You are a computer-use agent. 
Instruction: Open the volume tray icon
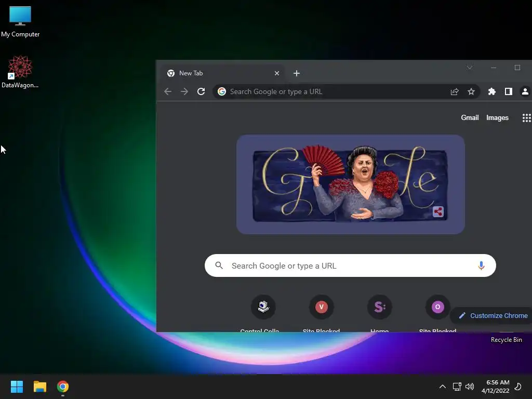[470, 387]
